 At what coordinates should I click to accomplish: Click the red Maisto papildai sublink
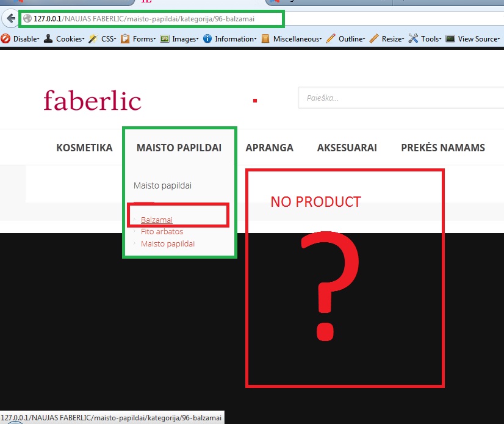pos(167,243)
